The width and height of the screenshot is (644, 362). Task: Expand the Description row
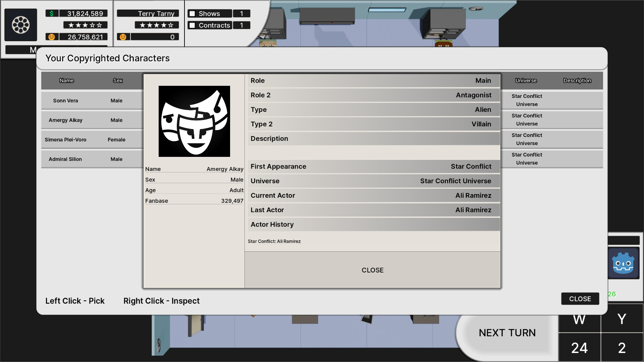click(x=372, y=138)
